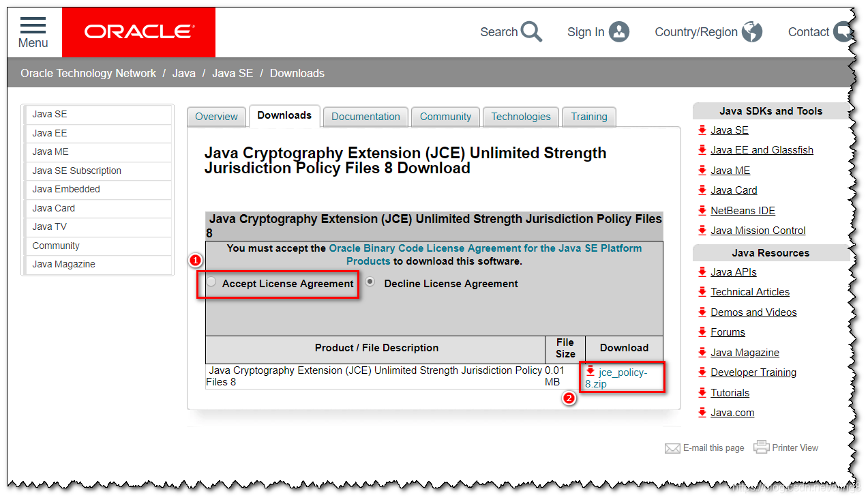This screenshot has width=868, height=500.
Task: Switch to the Overview tab
Action: (216, 117)
